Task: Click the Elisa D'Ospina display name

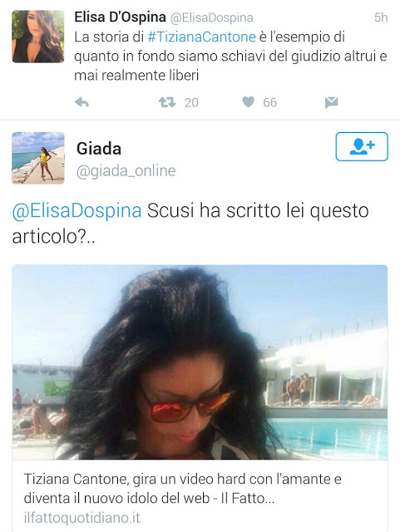Action: point(121,17)
